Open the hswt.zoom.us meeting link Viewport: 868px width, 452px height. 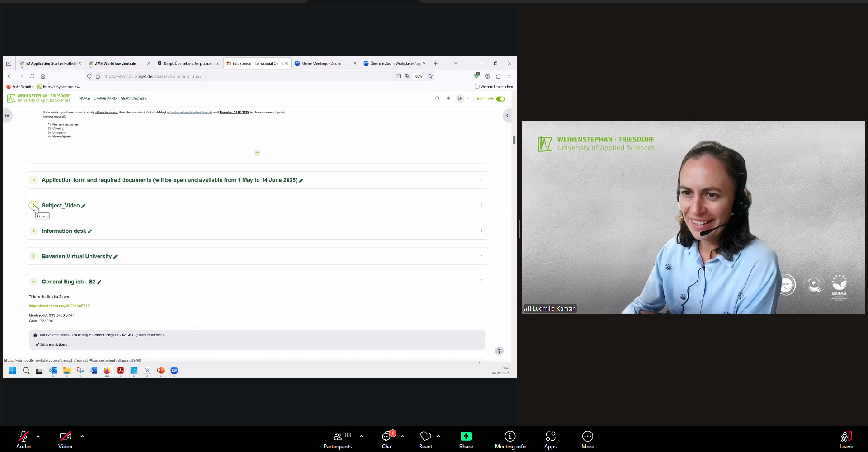pos(59,306)
